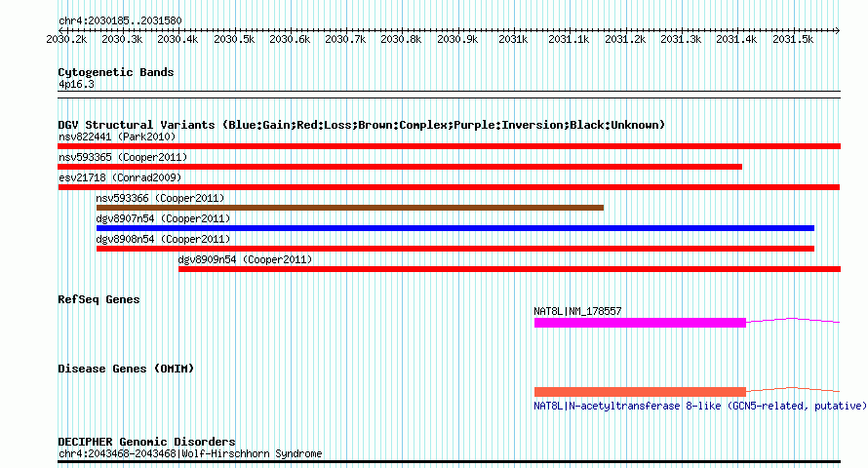This screenshot has width=868, height=468.
Task: Click the dgv8908n54 (Cooper2011) label
Action: coord(163,239)
